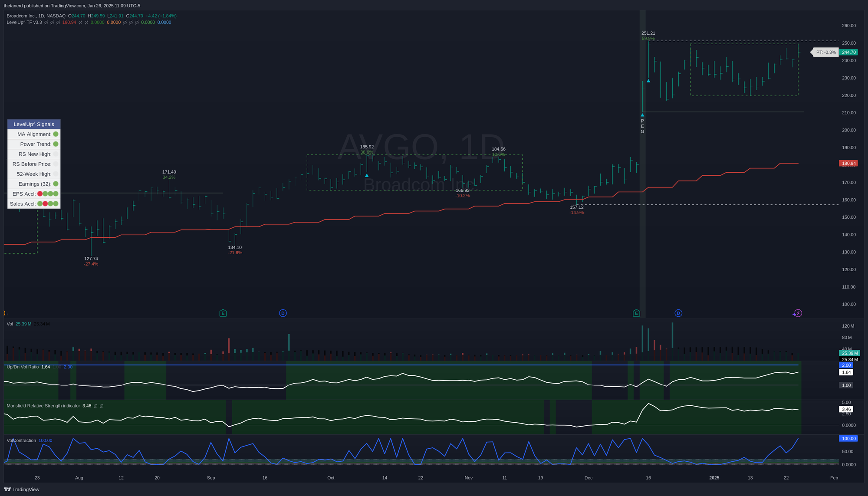The image size is (868, 496).
Task: Click the RS New High signal row
Action: pyautogui.click(x=34, y=154)
